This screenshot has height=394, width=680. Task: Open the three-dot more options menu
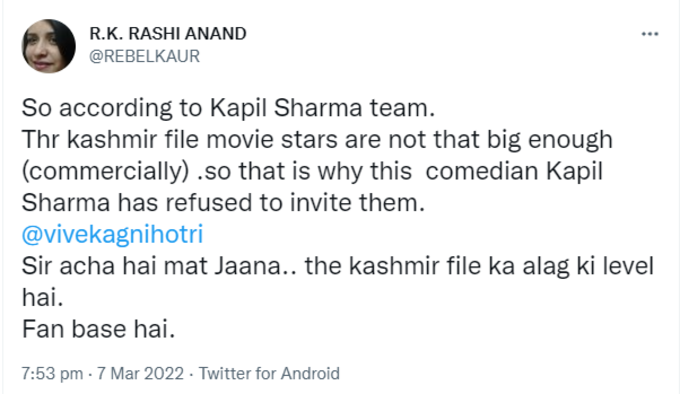[x=650, y=34]
